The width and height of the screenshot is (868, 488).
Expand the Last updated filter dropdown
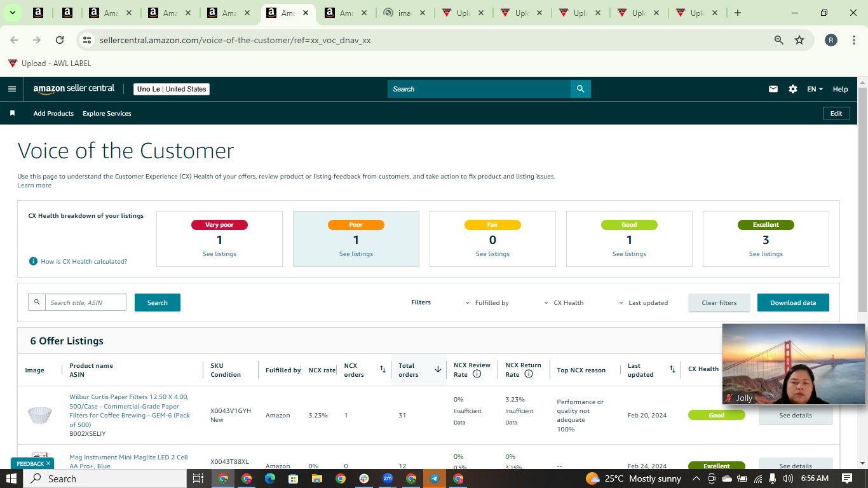click(643, 302)
